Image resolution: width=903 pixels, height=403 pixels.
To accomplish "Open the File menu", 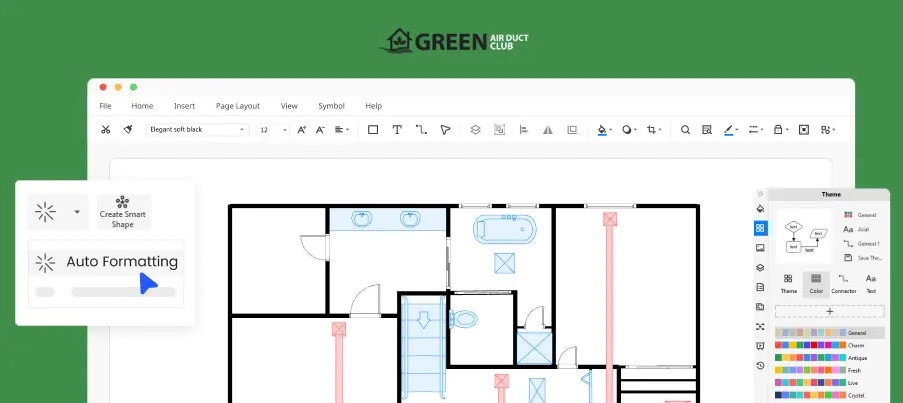I will pos(105,106).
